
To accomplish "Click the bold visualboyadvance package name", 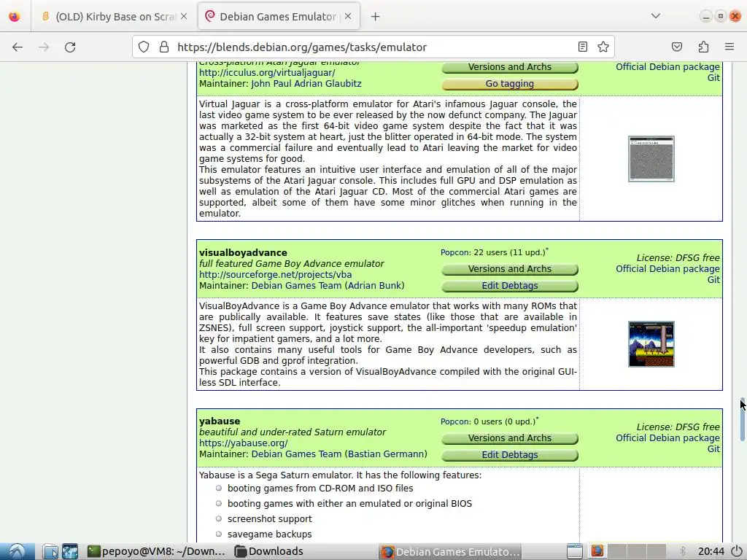I will [x=243, y=253].
